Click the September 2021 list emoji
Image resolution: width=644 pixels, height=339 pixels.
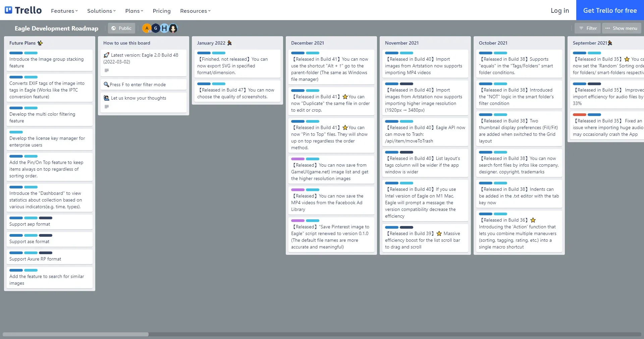(610, 43)
